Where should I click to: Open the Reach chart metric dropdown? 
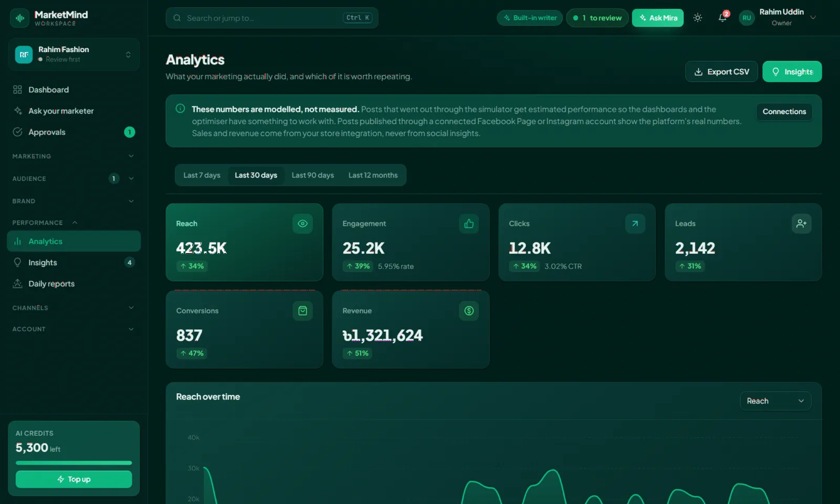775,401
